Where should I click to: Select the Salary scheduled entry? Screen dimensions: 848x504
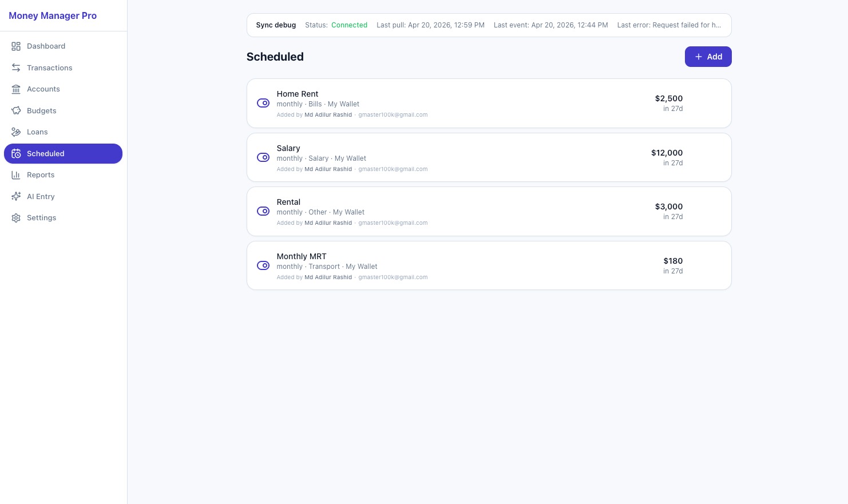point(489,157)
